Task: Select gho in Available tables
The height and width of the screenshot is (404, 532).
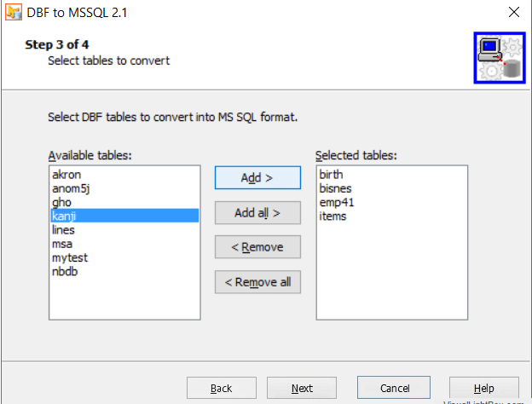Action: pos(124,203)
